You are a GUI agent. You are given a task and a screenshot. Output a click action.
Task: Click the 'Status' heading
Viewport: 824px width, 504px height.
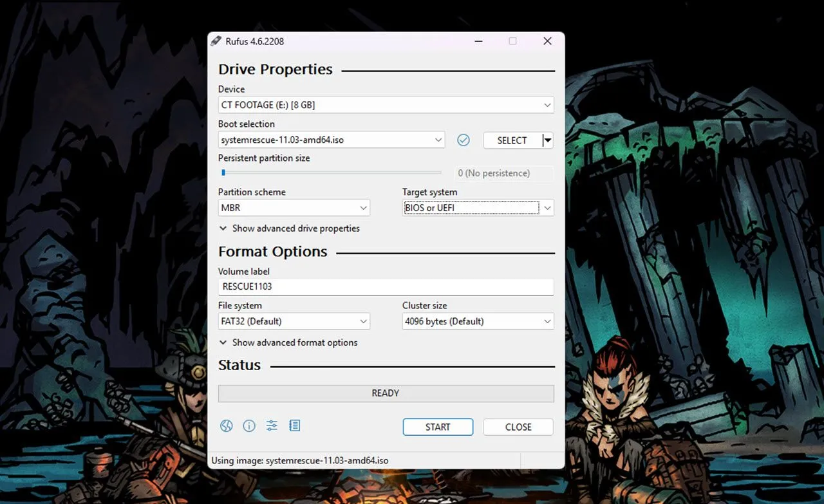[x=239, y=365]
